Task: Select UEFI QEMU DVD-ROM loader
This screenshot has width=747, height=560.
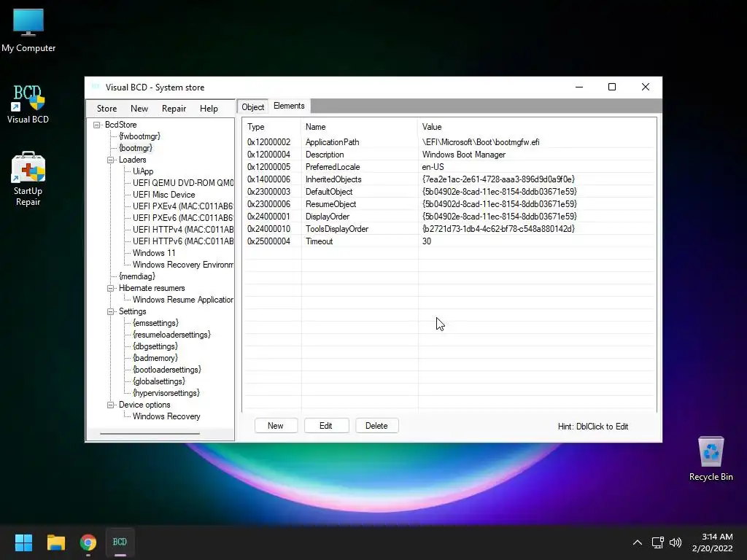Action: click(183, 183)
